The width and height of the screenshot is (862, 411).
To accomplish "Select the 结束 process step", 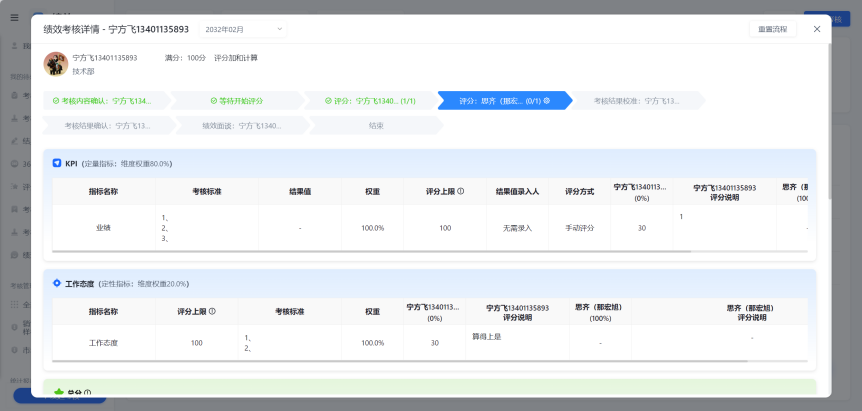I will click(376, 126).
